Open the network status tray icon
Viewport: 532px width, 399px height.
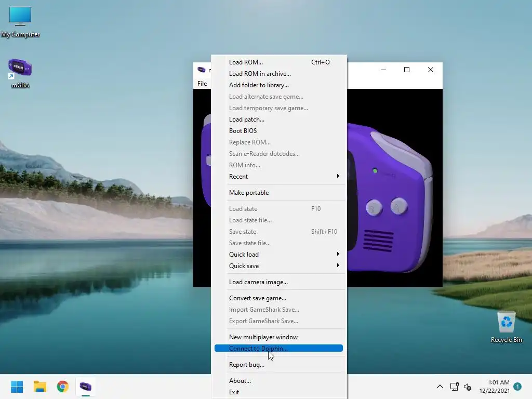[454, 387]
